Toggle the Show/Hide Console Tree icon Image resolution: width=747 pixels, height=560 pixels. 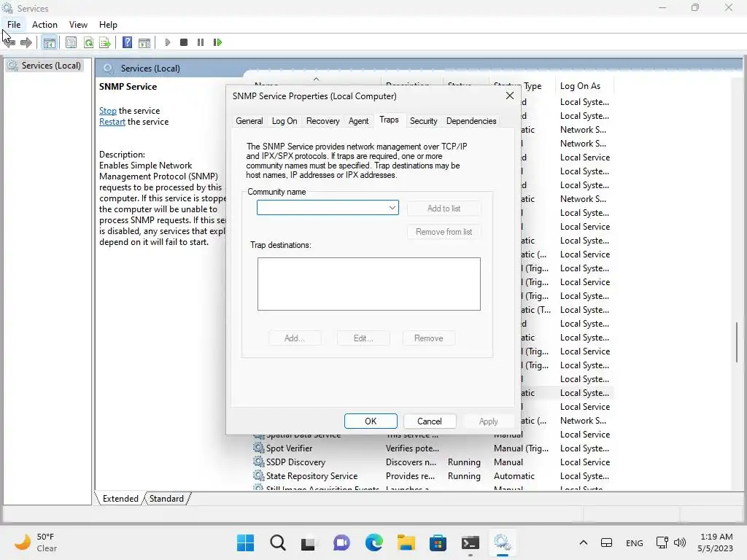point(49,42)
